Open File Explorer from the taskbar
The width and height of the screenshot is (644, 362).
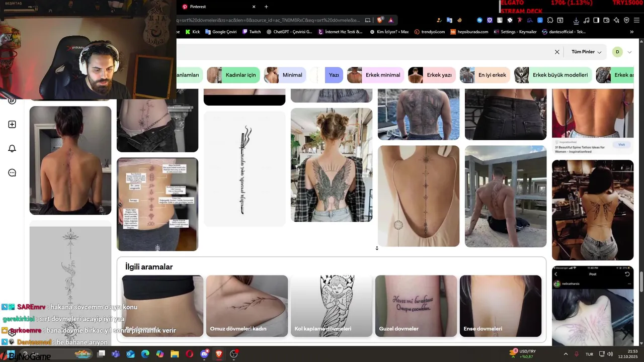click(175, 354)
